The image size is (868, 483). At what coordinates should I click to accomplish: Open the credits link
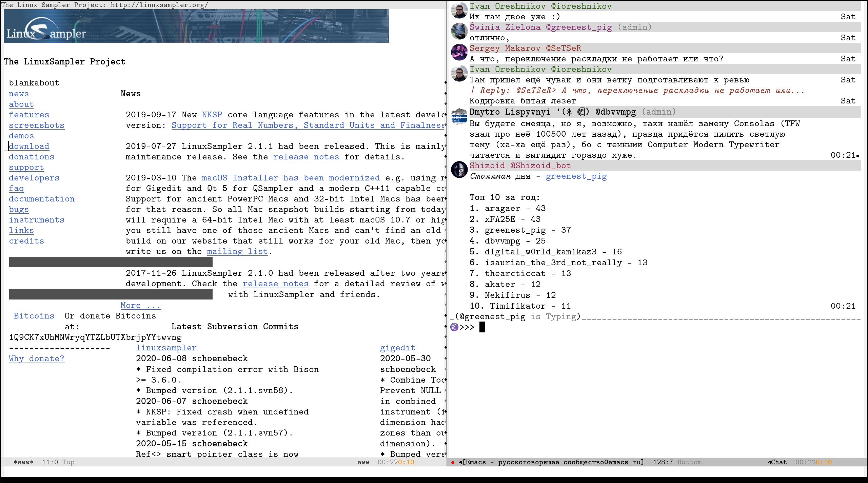(26, 241)
